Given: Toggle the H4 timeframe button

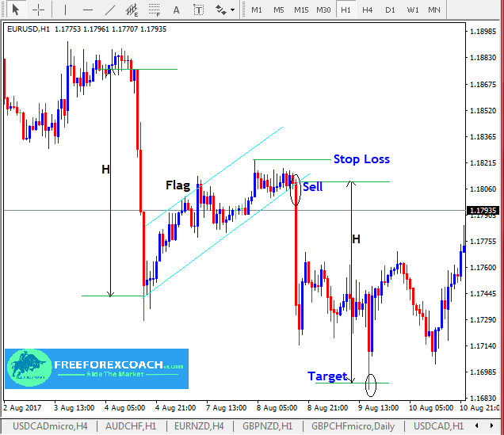Looking at the screenshot, I should click(367, 10).
